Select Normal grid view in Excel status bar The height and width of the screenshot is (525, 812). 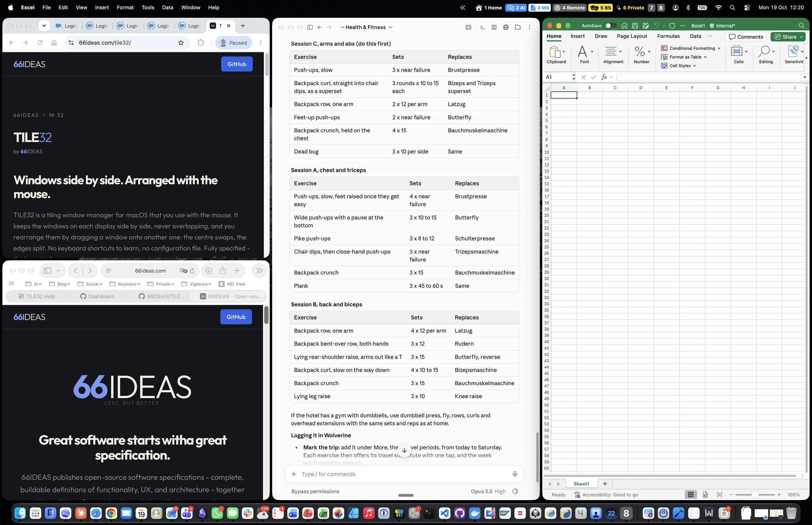pos(691,495)
